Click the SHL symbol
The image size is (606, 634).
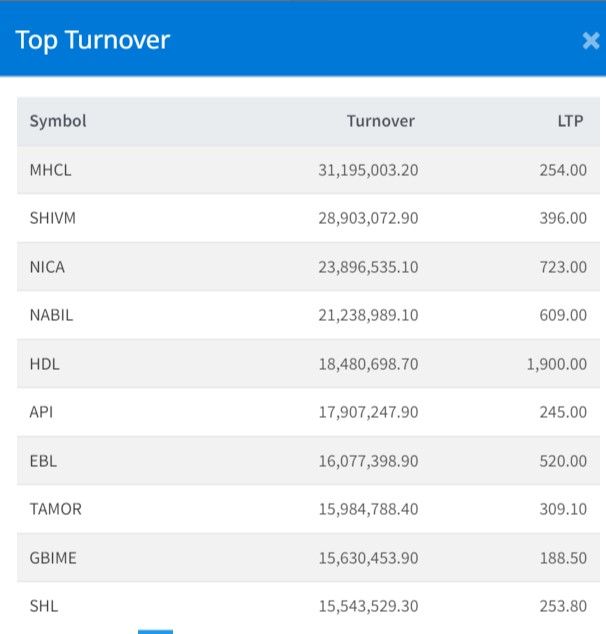[44, 606]
